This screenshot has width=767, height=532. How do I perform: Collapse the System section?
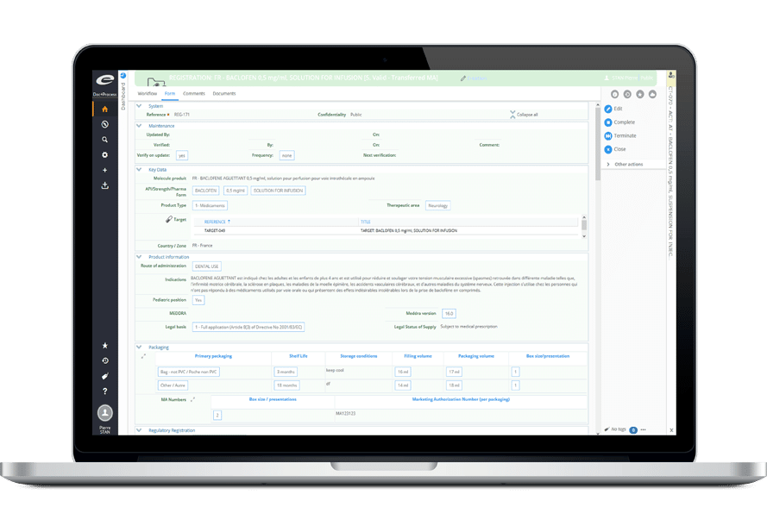pos(139,105)
